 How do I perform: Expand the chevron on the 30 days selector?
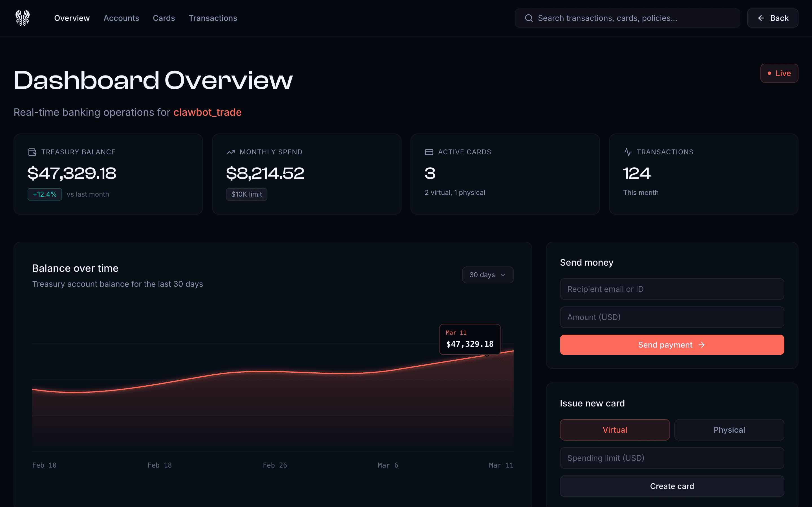[x=502, y=275]
